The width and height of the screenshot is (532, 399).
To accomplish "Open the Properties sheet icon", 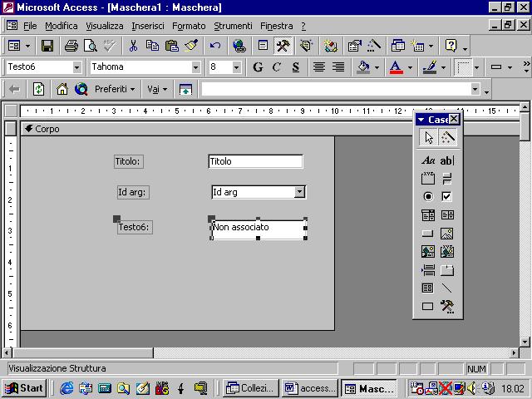I will coord(355,46).
